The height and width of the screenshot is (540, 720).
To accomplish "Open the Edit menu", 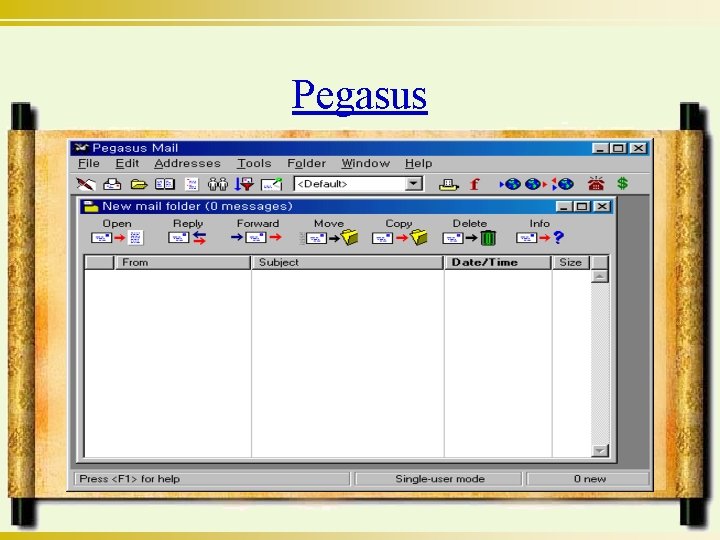I will tap(127, 163).
